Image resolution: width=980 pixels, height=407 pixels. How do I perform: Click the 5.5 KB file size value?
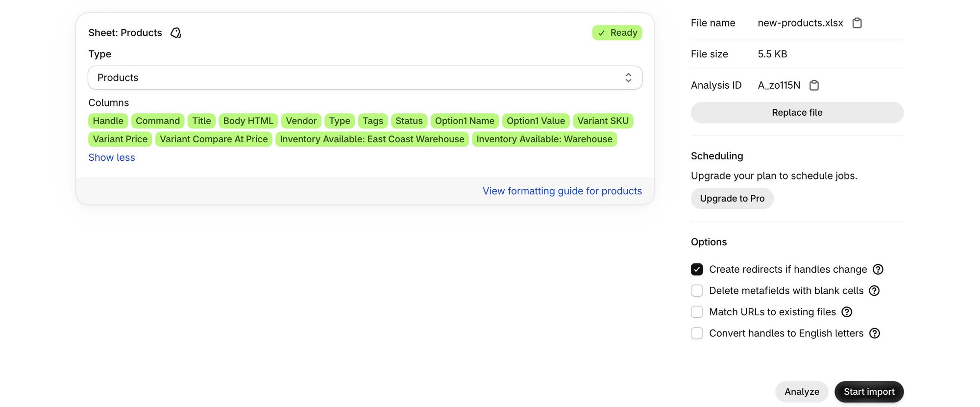772,54
